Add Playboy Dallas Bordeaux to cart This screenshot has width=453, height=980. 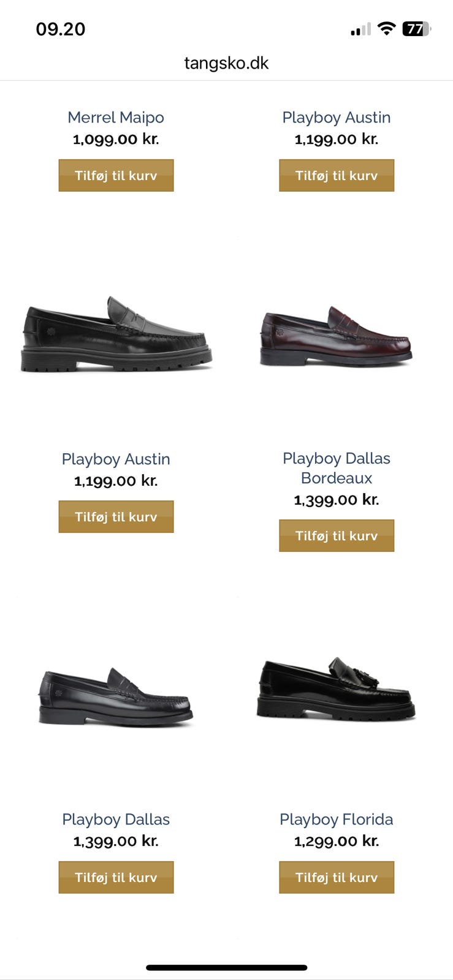[x=337, y=535]
